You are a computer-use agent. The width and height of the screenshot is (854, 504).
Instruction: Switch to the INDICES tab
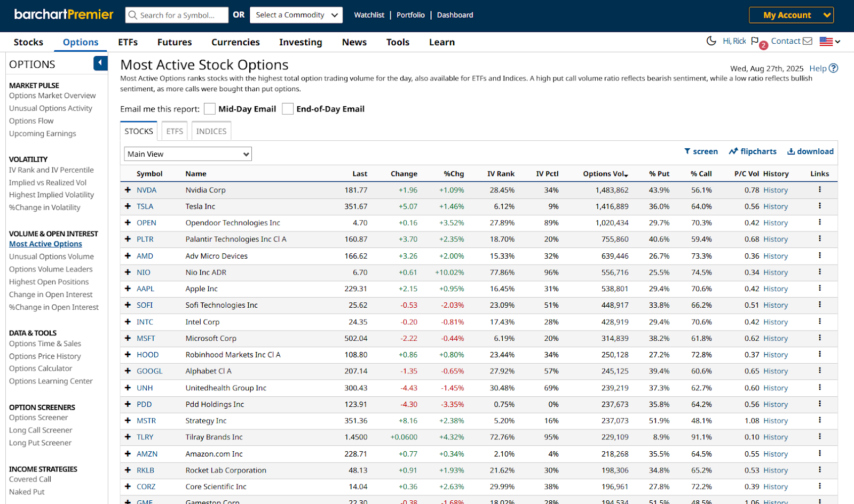point(211,131)
